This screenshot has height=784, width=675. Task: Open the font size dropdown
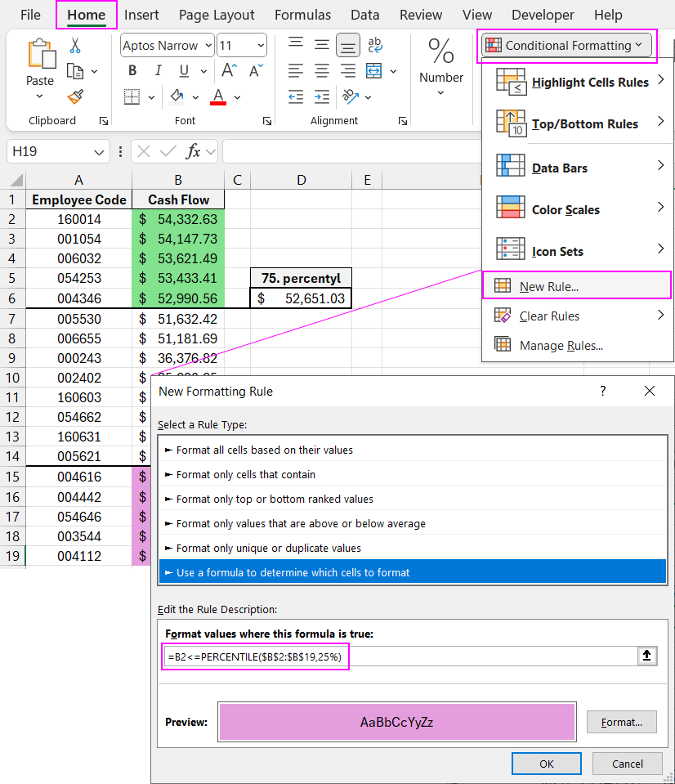[x=261, y=46]
